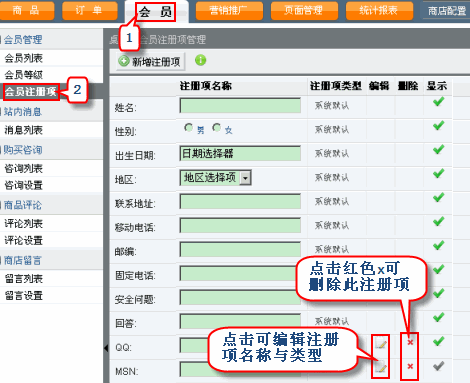Screen dimensions: 470x383
Task: Select 会员注册项 in sidebar
Action: pos(31,91)
